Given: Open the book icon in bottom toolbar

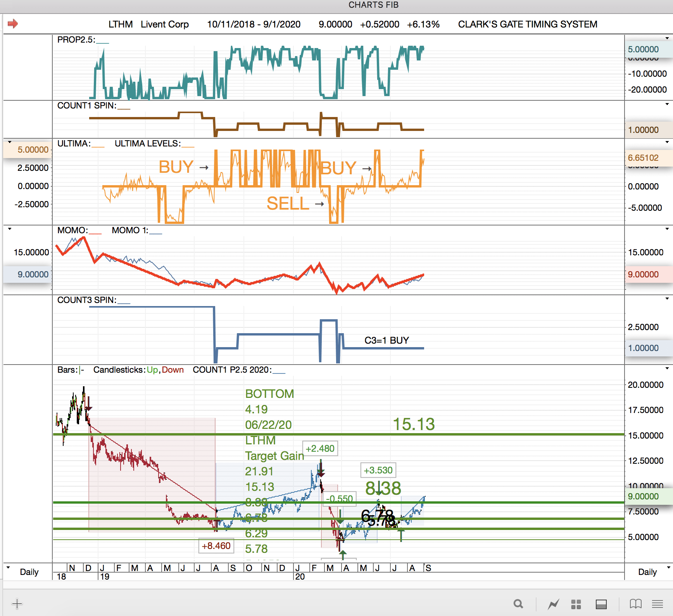Looking at the screenshot, I should click(x=635, y=604).
